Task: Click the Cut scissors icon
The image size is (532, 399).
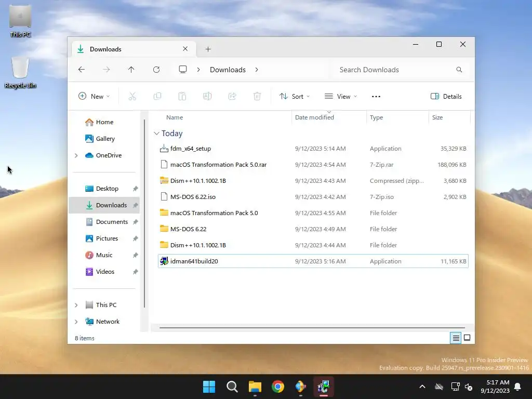Action: coord(132,96)
